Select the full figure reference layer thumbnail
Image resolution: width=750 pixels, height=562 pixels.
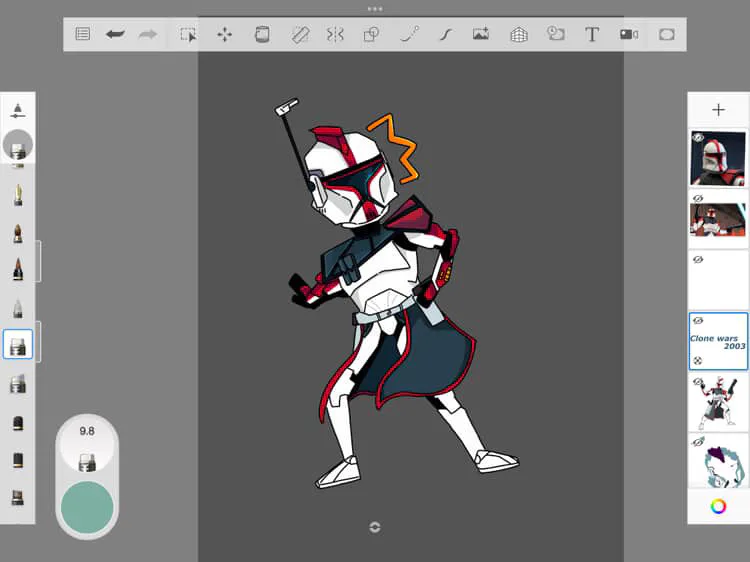coord(718,403)
